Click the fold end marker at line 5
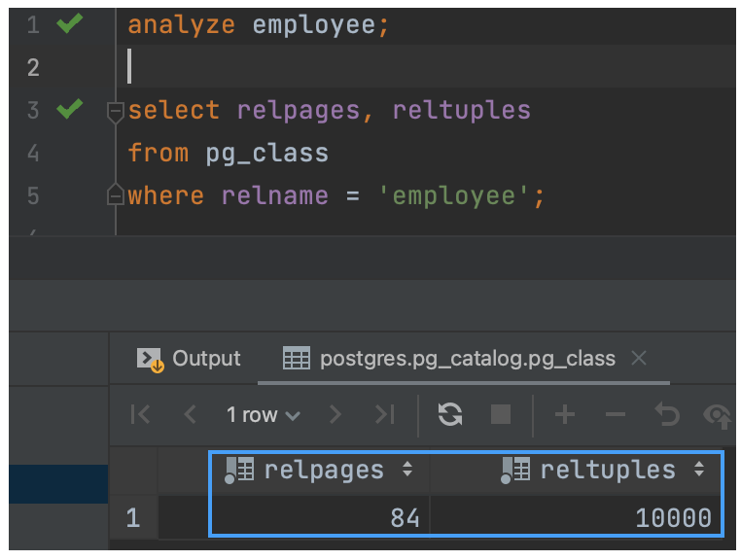The image size is (741, 560). 116,194
